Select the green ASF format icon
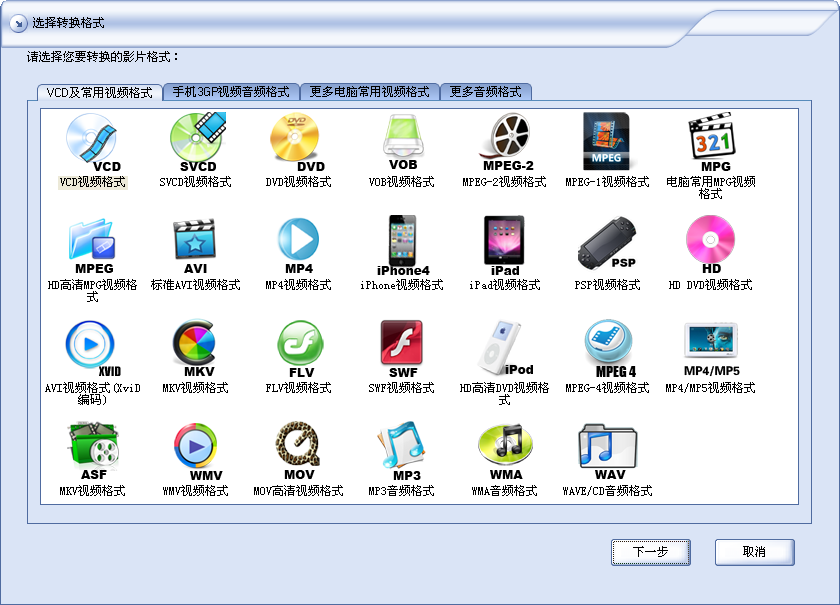This screenshot has width=840, height=605. [93, 451]
